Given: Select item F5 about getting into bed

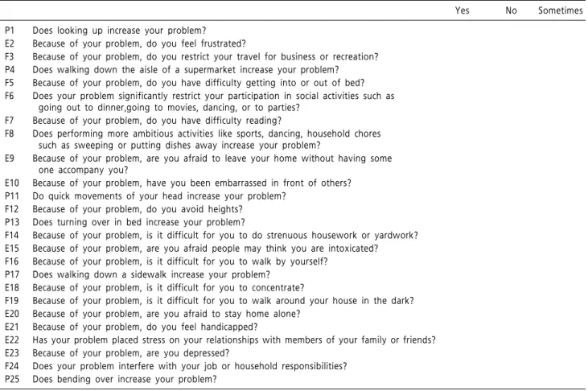Looking at the screenshot, I should [x=199, y=83].
